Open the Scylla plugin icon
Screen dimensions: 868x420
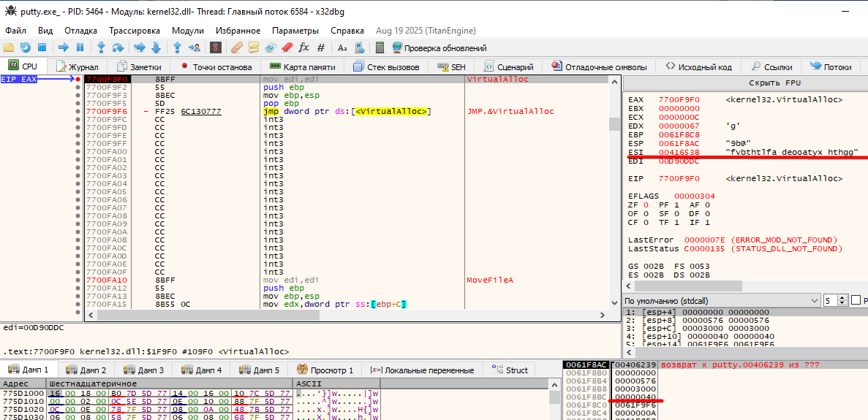[216, 47]
